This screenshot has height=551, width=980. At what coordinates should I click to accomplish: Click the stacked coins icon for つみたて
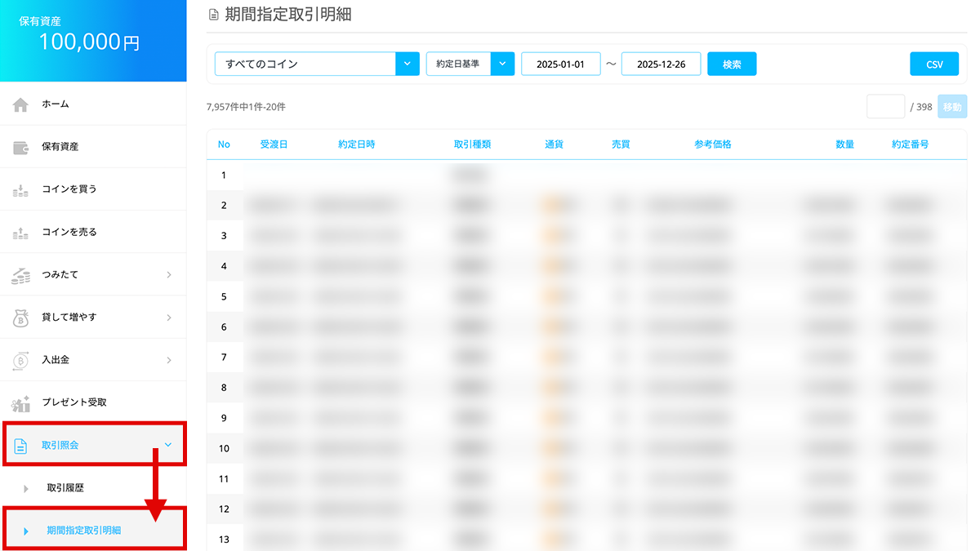point(20,275)
